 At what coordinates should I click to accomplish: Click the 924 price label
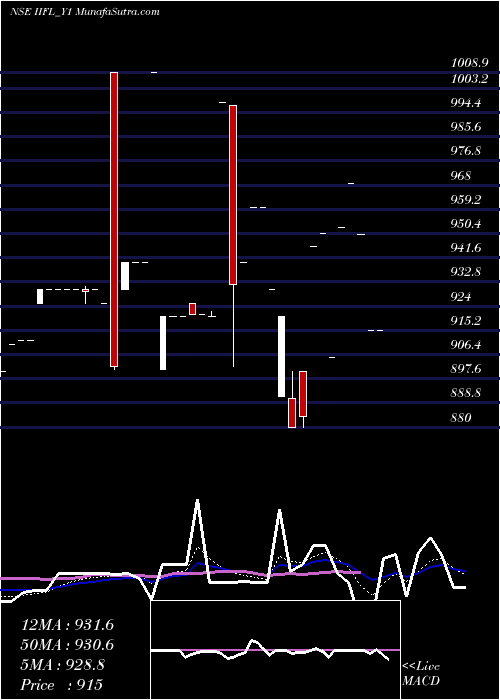(x=461, y=296)
